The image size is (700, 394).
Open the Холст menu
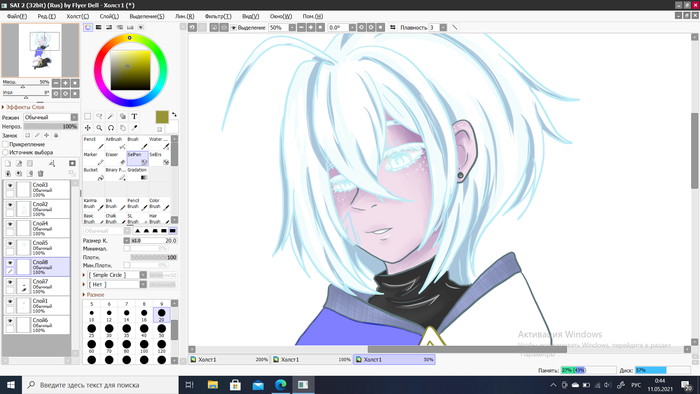tap(78, 16)
